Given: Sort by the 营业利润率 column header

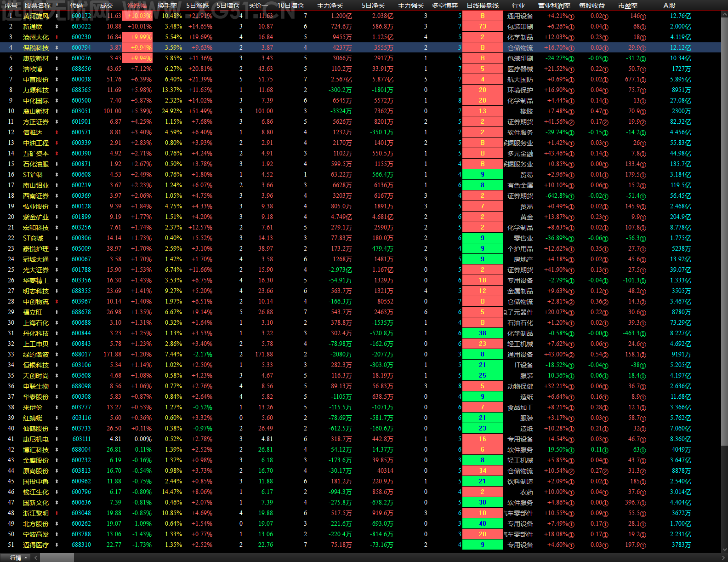Looking at the screenshot, I should click(554, 6).
